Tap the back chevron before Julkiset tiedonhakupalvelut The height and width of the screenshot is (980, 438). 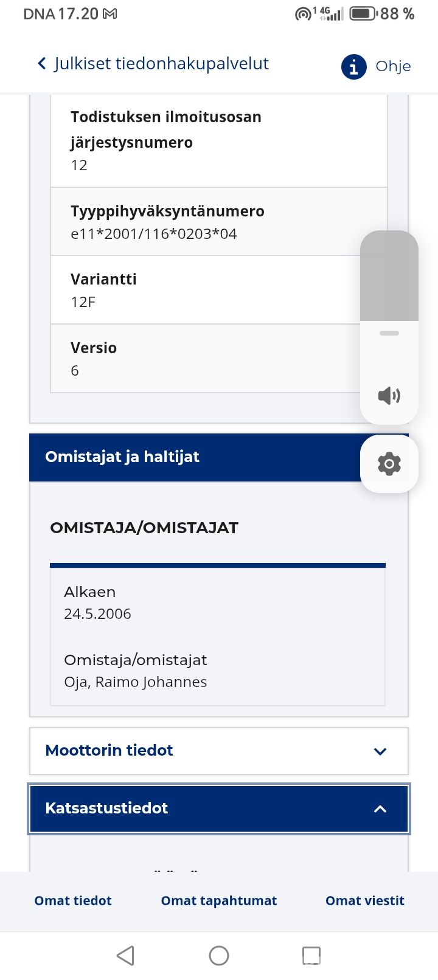pos(42,64)
